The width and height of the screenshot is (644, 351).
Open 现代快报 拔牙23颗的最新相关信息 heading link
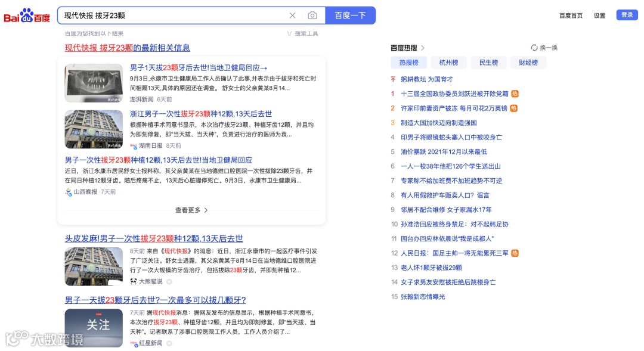[128, 48]
